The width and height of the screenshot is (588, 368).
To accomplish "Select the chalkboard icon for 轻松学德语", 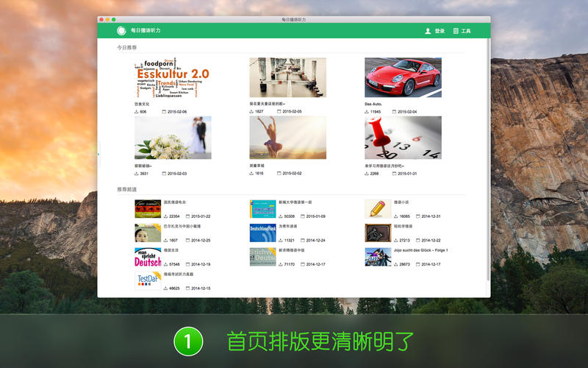I will 378,233.
